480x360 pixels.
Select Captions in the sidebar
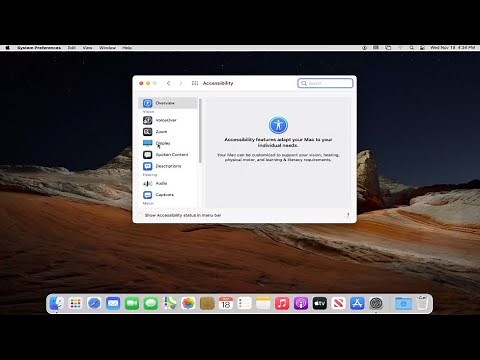coord(168,195)
